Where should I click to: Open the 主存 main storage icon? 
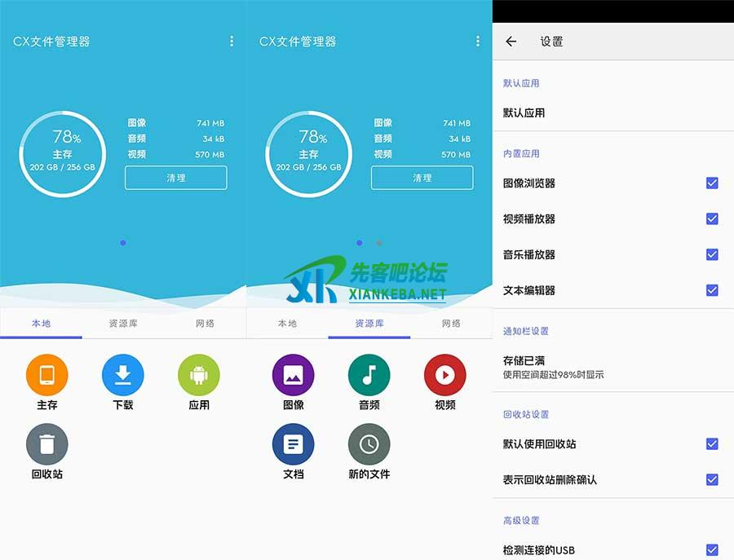tap(47, 375)
